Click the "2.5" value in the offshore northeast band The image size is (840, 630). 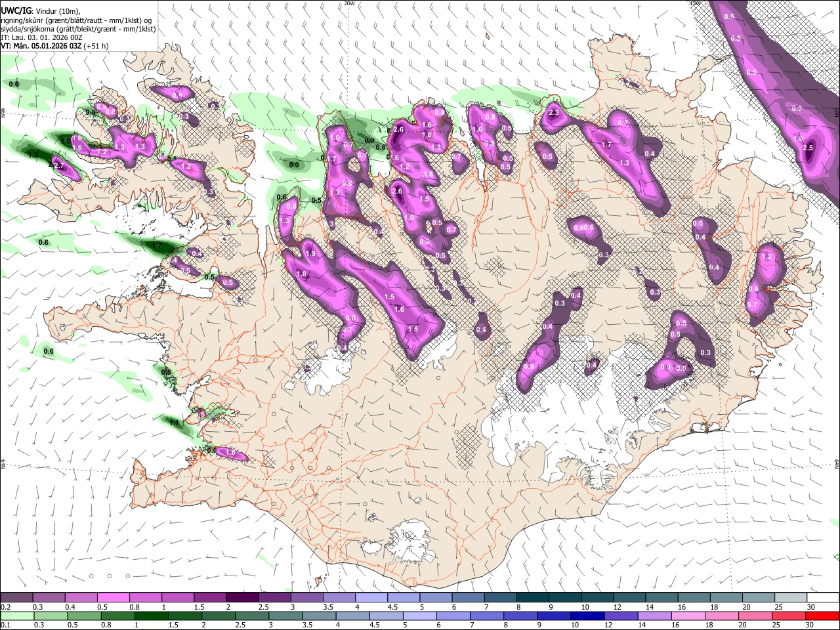coord(808,148)
